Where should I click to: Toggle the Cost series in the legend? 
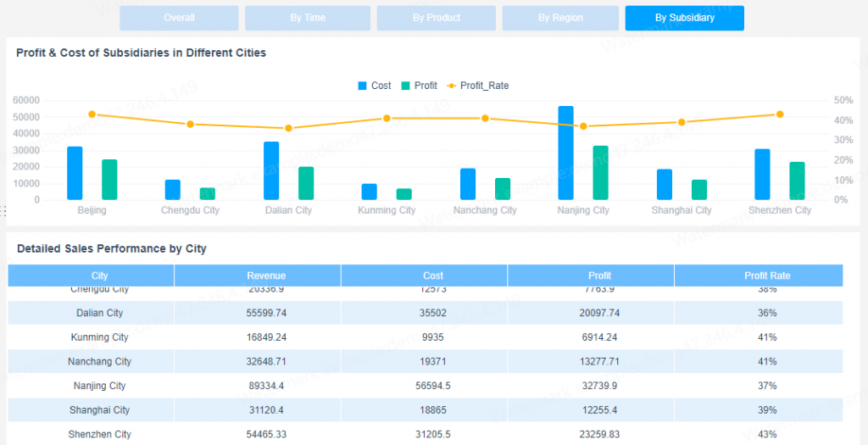coord(374,86)
